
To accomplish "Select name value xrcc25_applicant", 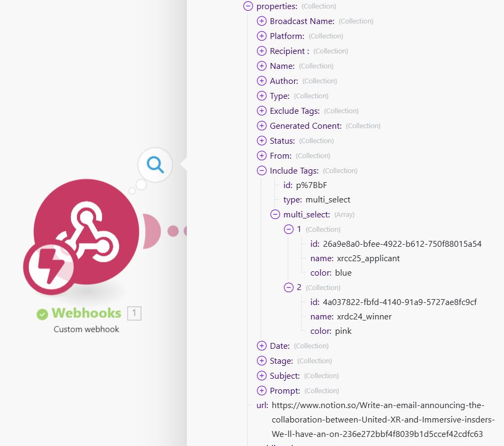I will pos(368,259).
